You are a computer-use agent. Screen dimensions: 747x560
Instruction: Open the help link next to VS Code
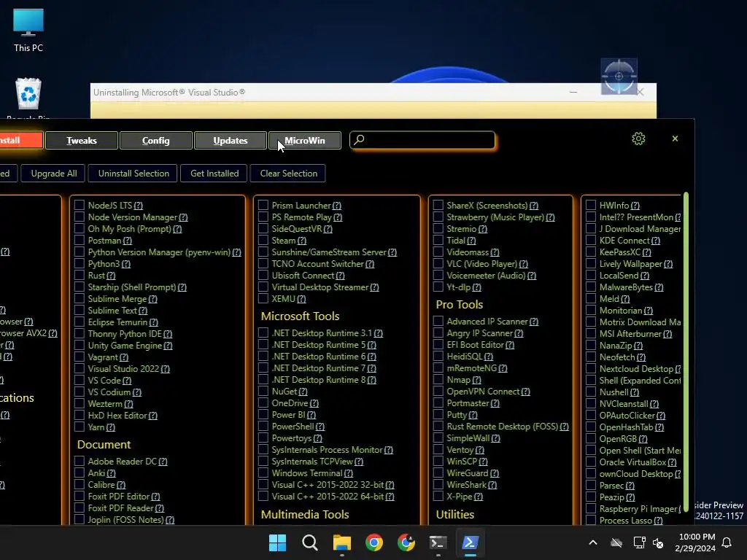[127, 381]
